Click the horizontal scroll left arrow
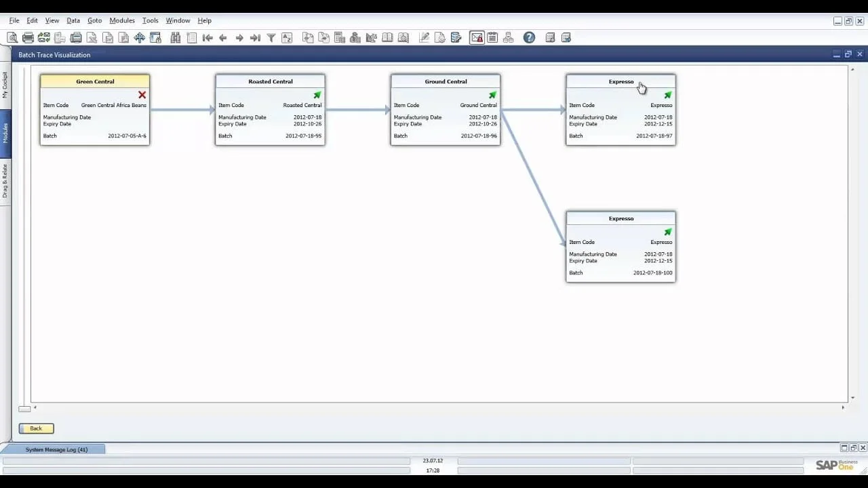This screenshot has width=868, height=488. coord(35,407)
